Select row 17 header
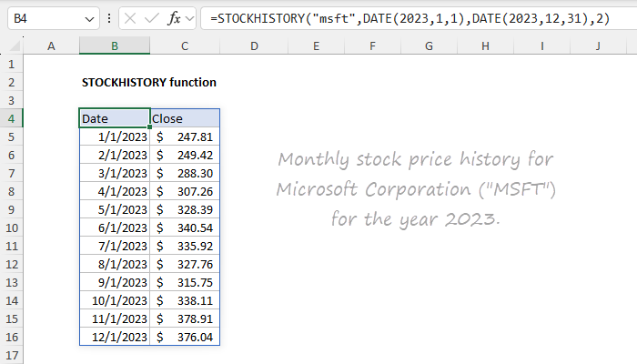Image resolution: width=637 pixels, height=364 pixels. 11,356
